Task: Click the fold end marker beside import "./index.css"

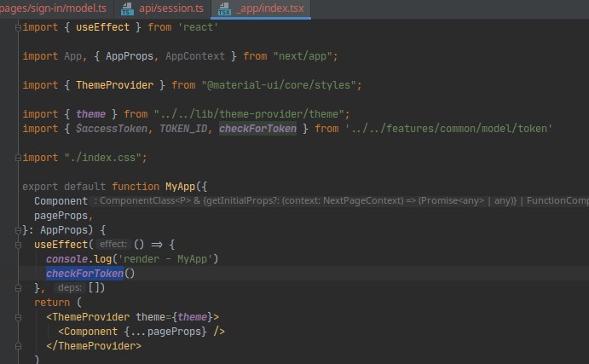Action: click(x=18, y=158)
